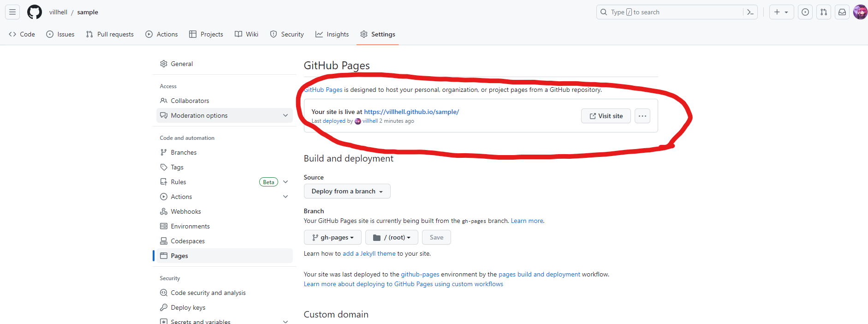Open the live site URL villhell.github.io/sample
This screenshot has width=868, height=324.
(x=411, y=112)
